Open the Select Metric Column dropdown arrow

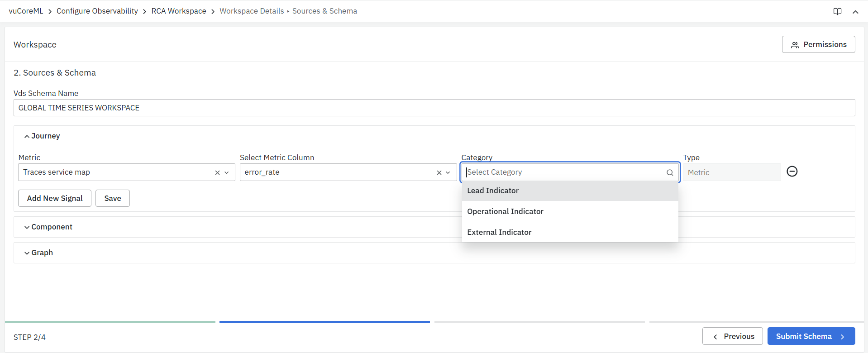(448, 172)
